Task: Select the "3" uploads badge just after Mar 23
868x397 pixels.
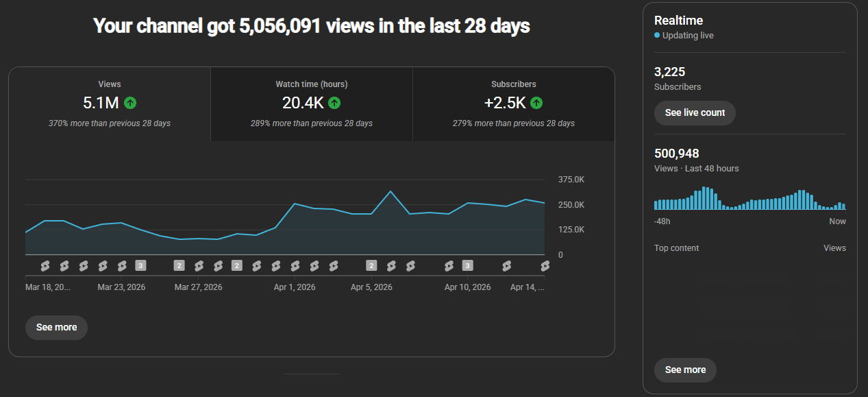Action: tap(140, 265)
